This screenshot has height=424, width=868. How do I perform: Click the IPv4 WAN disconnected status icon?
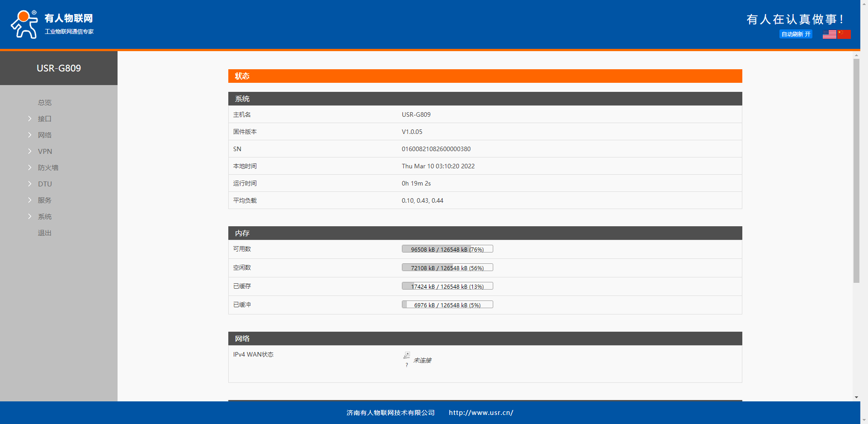(407, 355)
